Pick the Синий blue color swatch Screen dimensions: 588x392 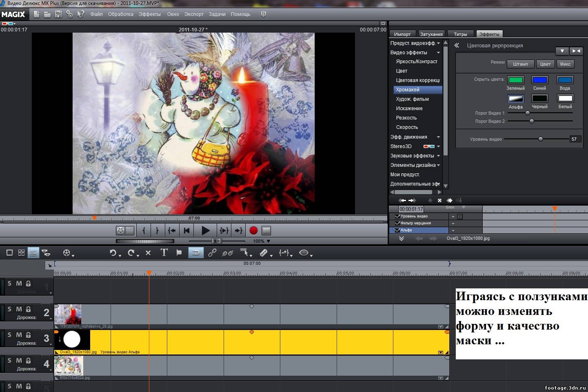pyautogui.click(x=539, y=80)
